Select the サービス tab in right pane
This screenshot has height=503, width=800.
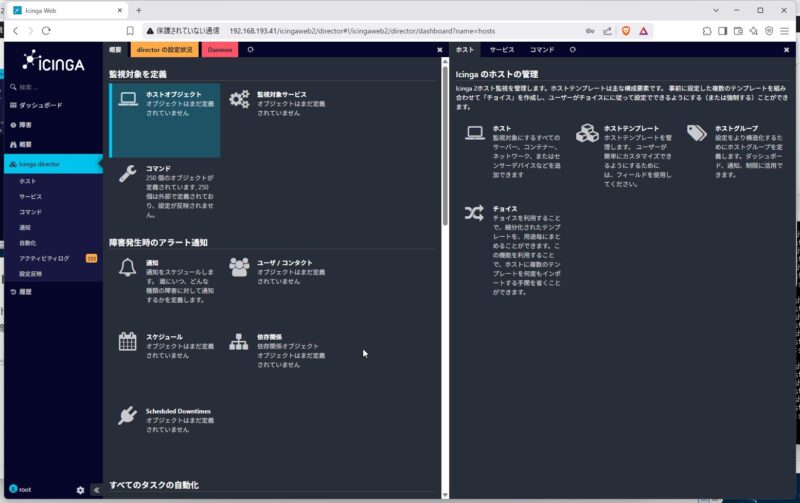(502, 50)
